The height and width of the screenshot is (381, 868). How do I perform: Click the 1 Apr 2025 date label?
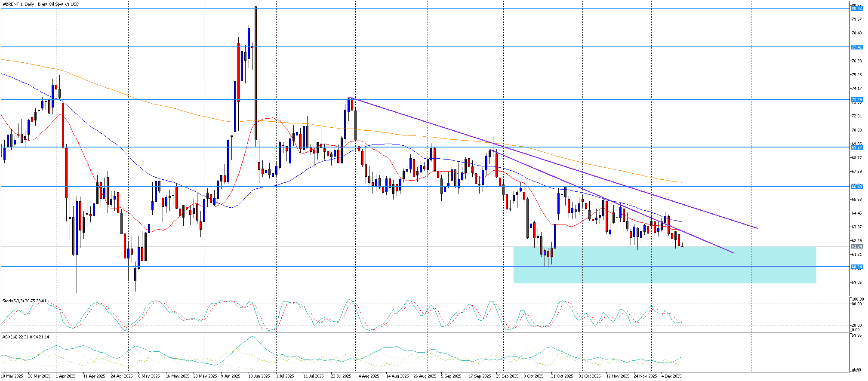tap(66, 376)
